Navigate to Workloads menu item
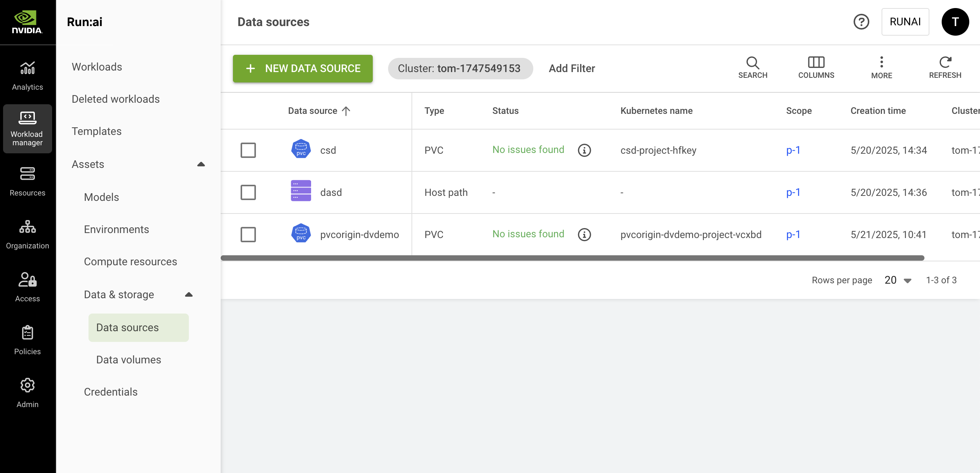Image resolution: width=980 pixels, height=473 pixels. (x=97, y=67)
